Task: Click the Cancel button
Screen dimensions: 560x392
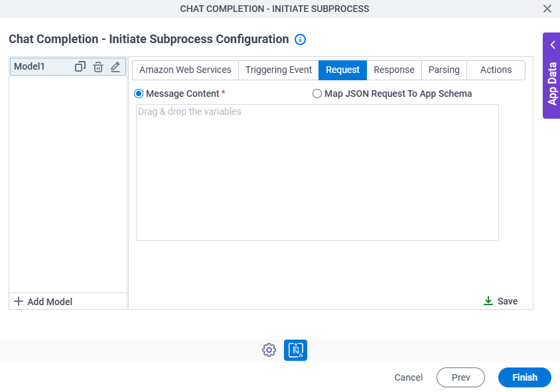Action: tap(408, 377)
